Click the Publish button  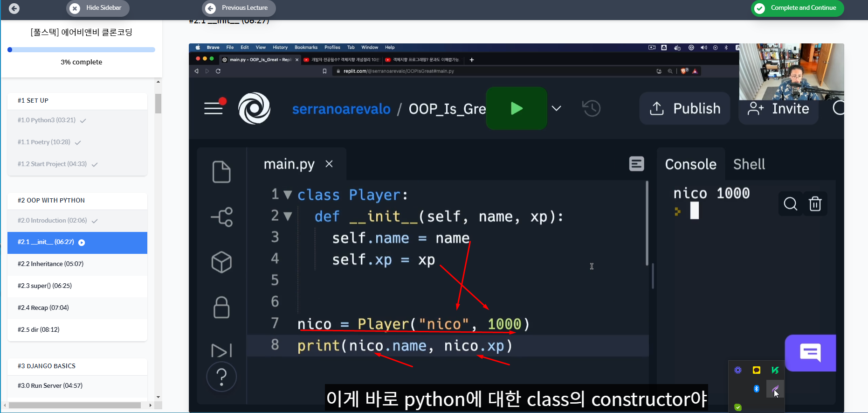pyautogui.click(x=685, y=108)
